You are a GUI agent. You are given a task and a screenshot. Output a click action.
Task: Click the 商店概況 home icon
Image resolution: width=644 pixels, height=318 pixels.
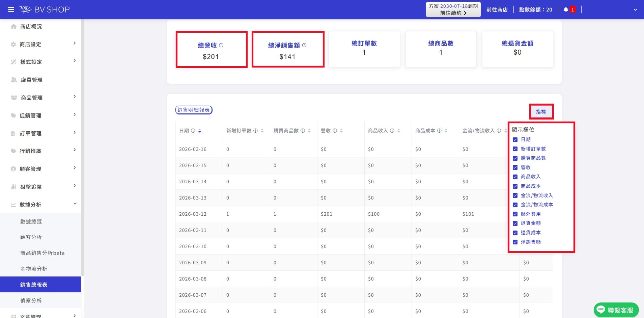[x=13, y=26]
